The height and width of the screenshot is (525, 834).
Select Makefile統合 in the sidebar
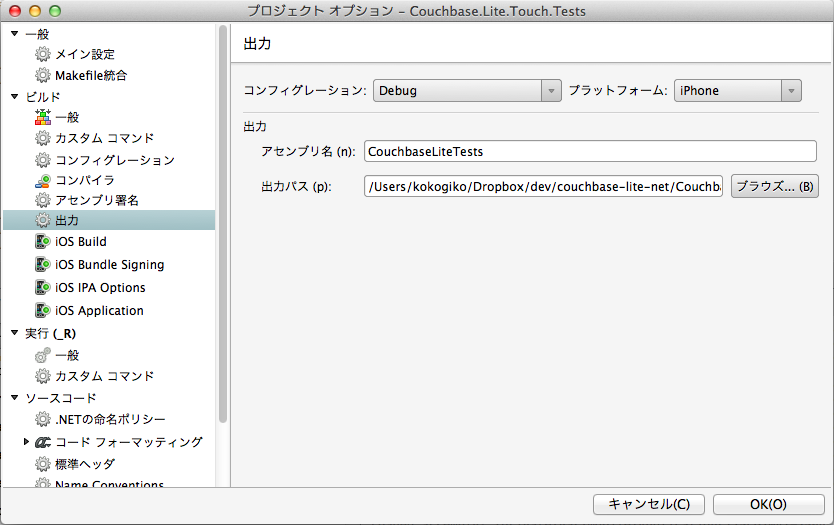91,76
